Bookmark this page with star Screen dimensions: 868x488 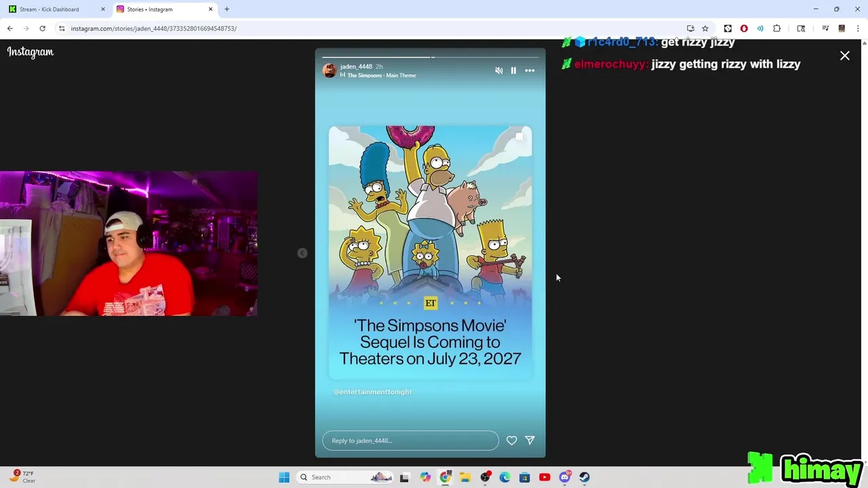coord(705,28)
